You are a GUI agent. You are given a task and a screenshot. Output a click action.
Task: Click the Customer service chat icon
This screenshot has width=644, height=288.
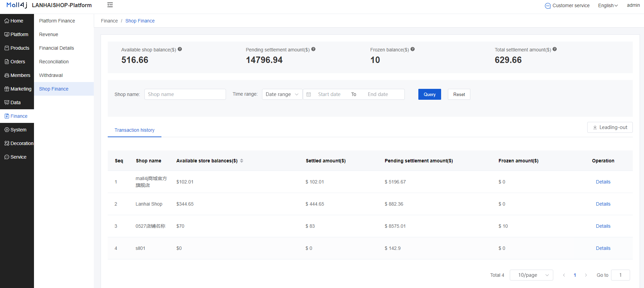[547, 6]
